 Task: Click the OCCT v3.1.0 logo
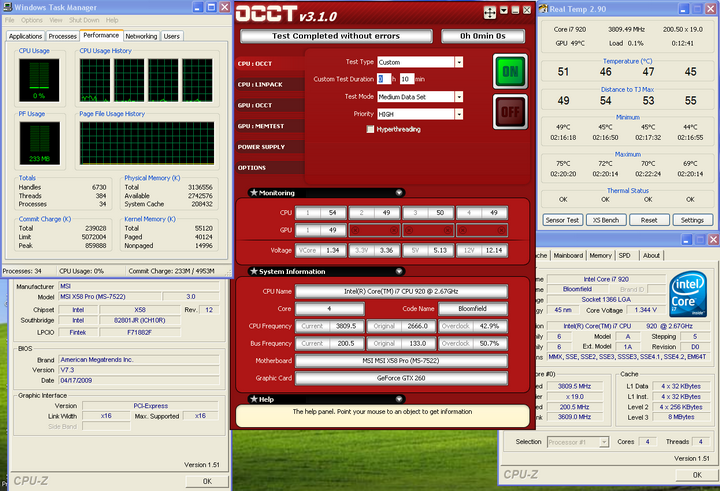click(287, 14)
